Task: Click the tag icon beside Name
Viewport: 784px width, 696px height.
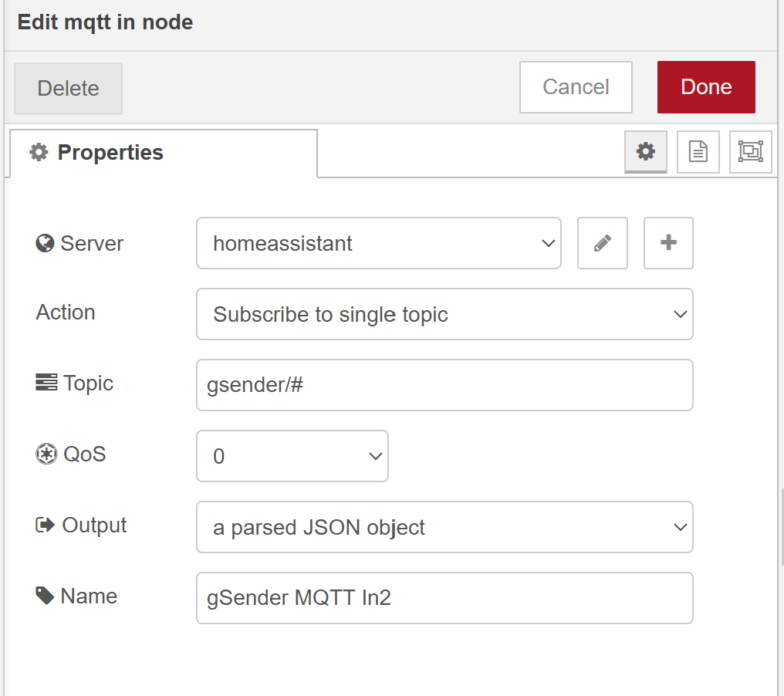Action: 45,596
